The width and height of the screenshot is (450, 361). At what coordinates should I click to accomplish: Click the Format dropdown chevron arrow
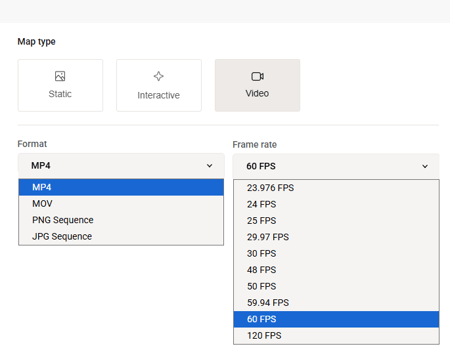click(209, 166)
